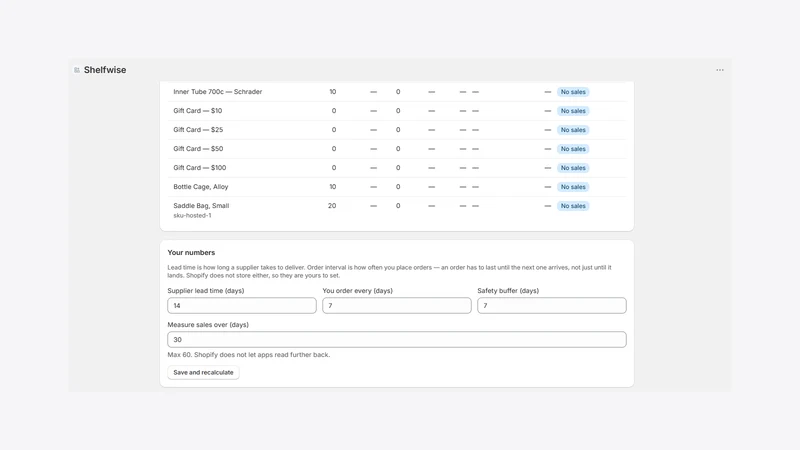The image size is (800, 450).
Task: Select the Gift Card — $25 product name
Action: tap(198, 130)
